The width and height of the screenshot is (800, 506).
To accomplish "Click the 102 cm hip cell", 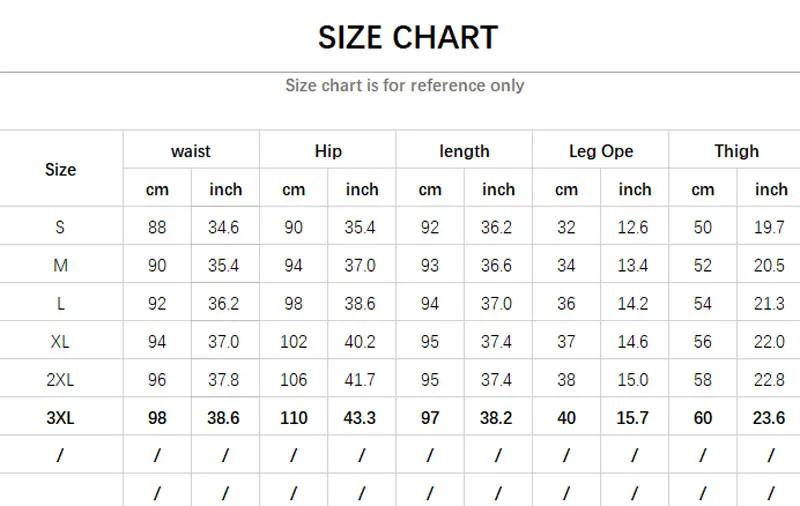I will (x=294, y=341).
